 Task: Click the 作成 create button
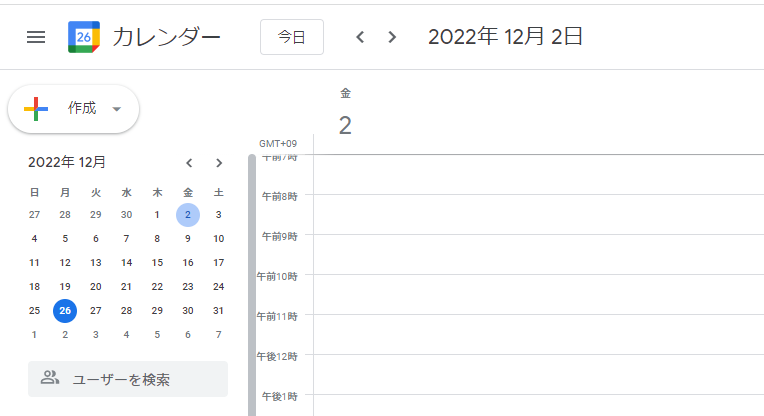pos(74,109)
